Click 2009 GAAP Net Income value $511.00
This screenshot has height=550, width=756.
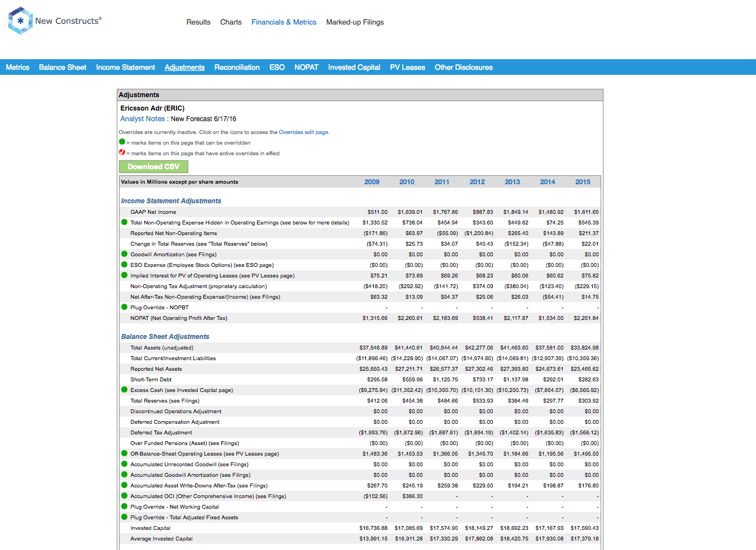click(x=377, y=212)
